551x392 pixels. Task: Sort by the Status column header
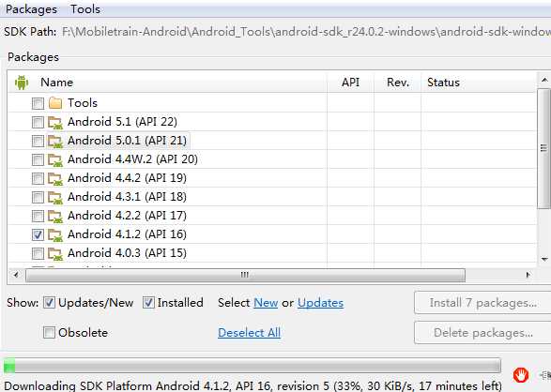(x=443, y=83)
